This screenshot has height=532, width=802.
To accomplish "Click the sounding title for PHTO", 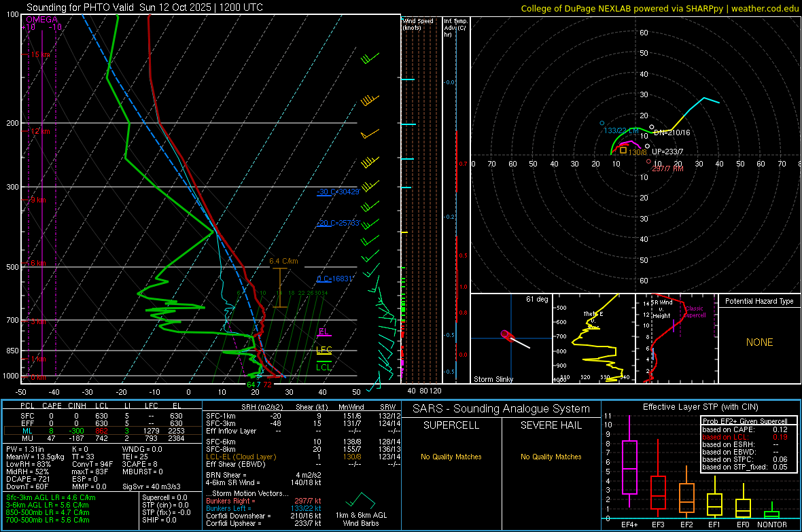I will (145, 7).
